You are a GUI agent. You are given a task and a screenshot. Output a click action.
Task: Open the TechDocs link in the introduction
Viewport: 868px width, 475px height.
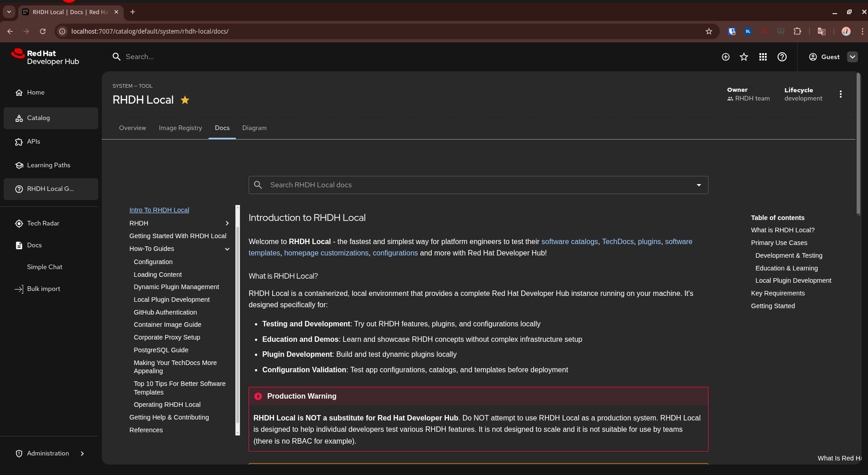(x=618, y=241)
